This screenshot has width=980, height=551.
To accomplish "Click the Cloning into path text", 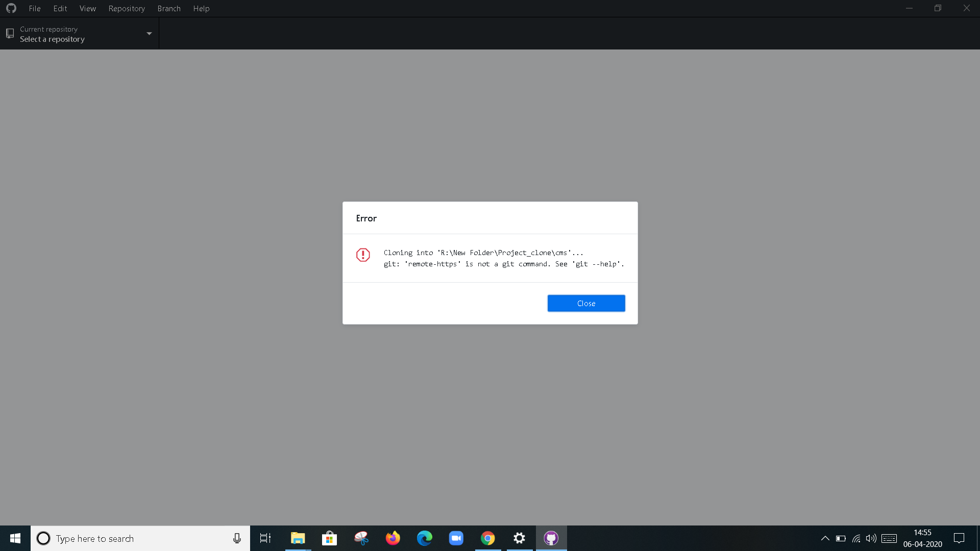I will click(483, 253).
